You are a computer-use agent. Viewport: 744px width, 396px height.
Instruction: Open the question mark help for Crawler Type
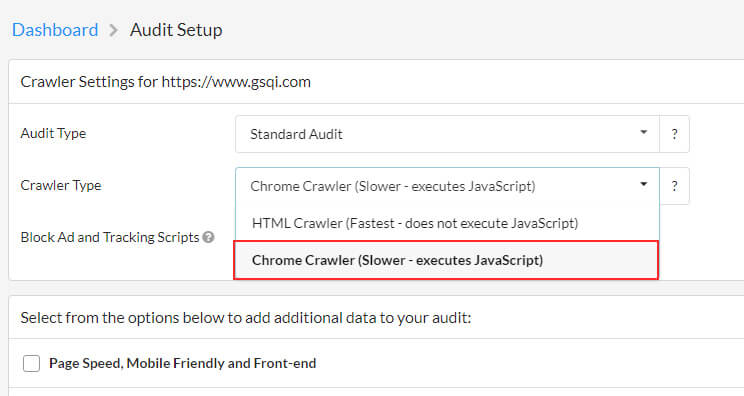point(674,186)
